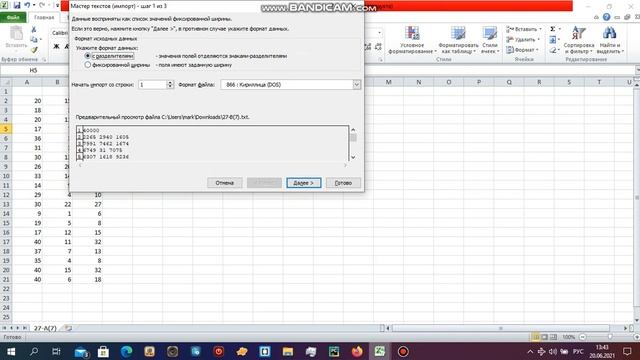
Task: Click the Insert cells icon
Action: 510,29
